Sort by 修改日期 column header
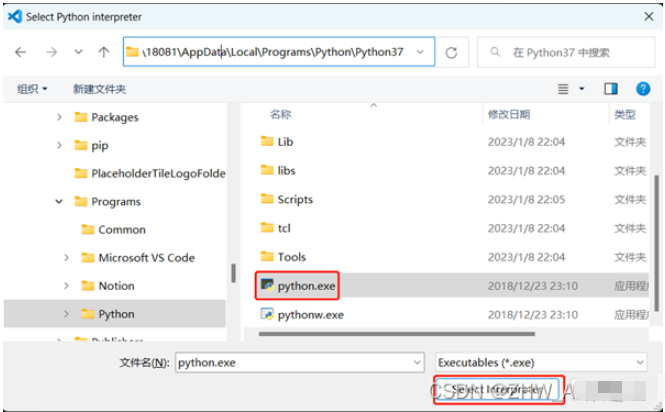665x412 pixels. click(x=509, y=114)
